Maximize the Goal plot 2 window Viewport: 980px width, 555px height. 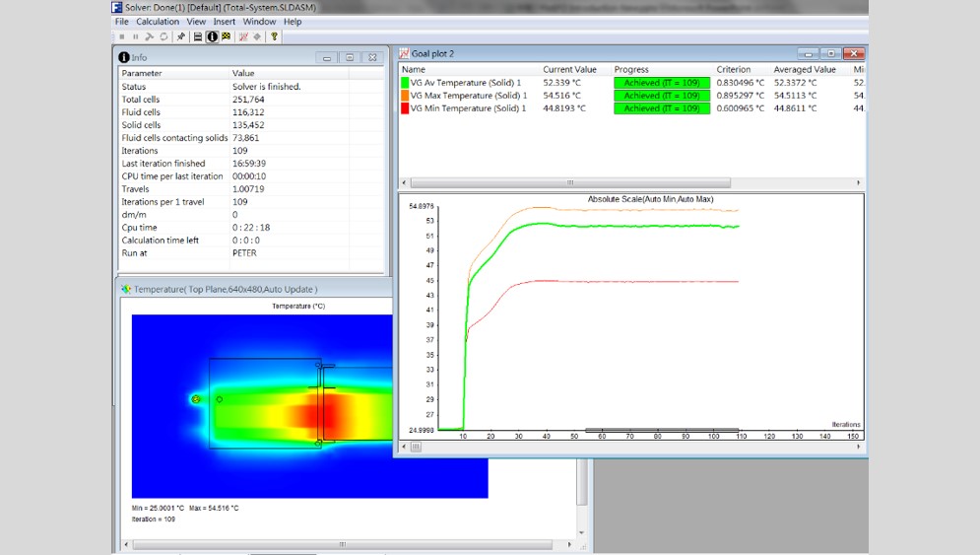(830, 54)
